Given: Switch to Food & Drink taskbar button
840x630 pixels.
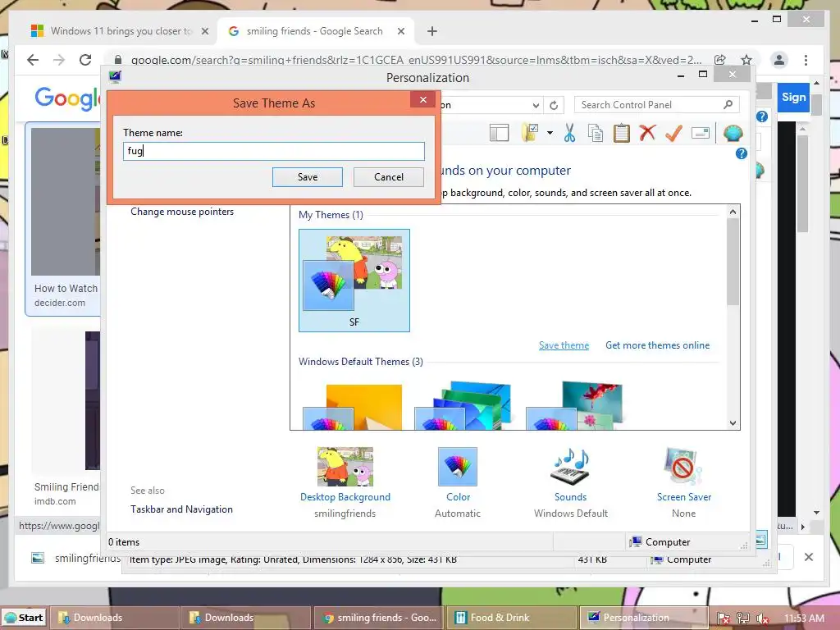Looking at the screenshot, I should [x=512, y=618].
